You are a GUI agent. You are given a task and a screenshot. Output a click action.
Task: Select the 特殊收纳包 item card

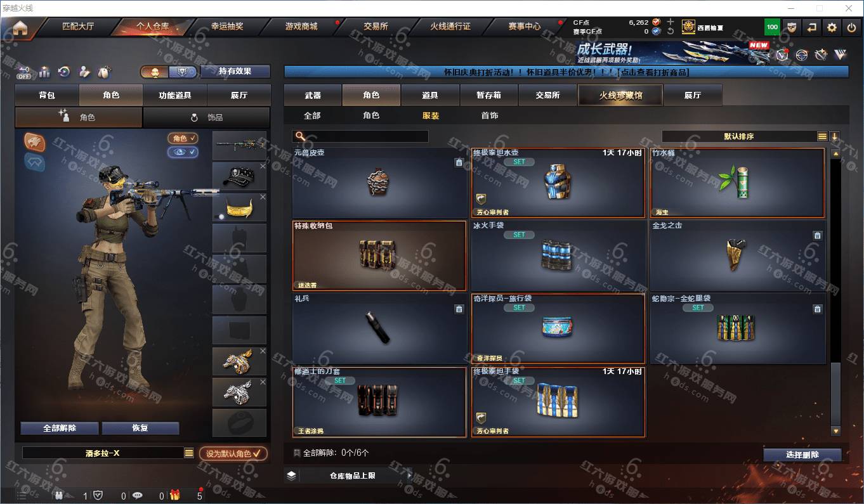click(379, 255)
